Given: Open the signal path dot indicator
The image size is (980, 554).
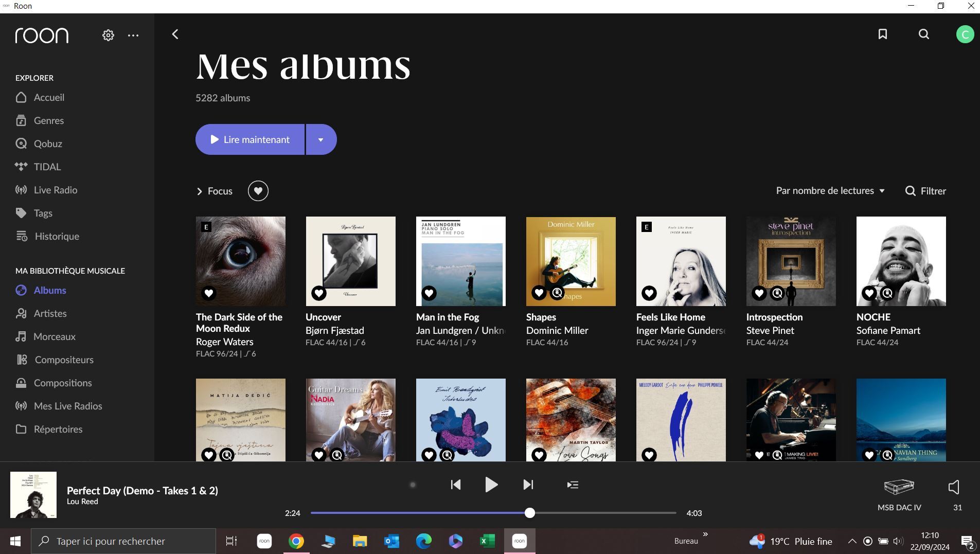Looking at the screenshot, I should 413,485.
